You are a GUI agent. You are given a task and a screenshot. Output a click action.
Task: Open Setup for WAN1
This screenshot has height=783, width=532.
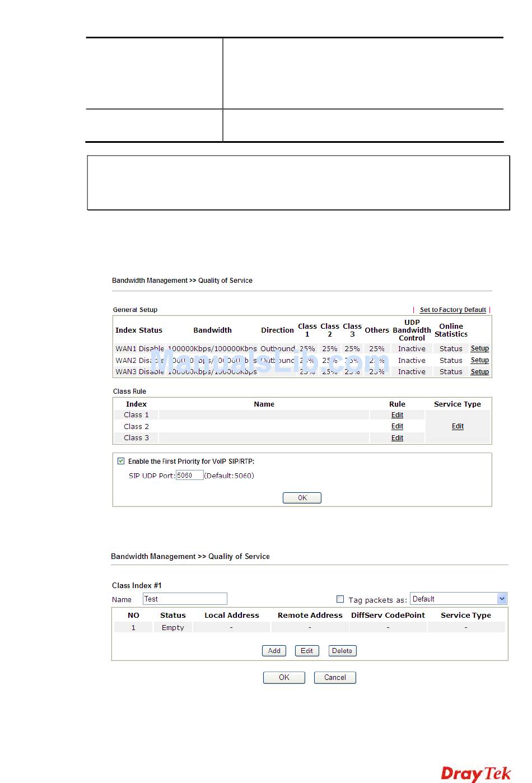(x=479, y=348)
